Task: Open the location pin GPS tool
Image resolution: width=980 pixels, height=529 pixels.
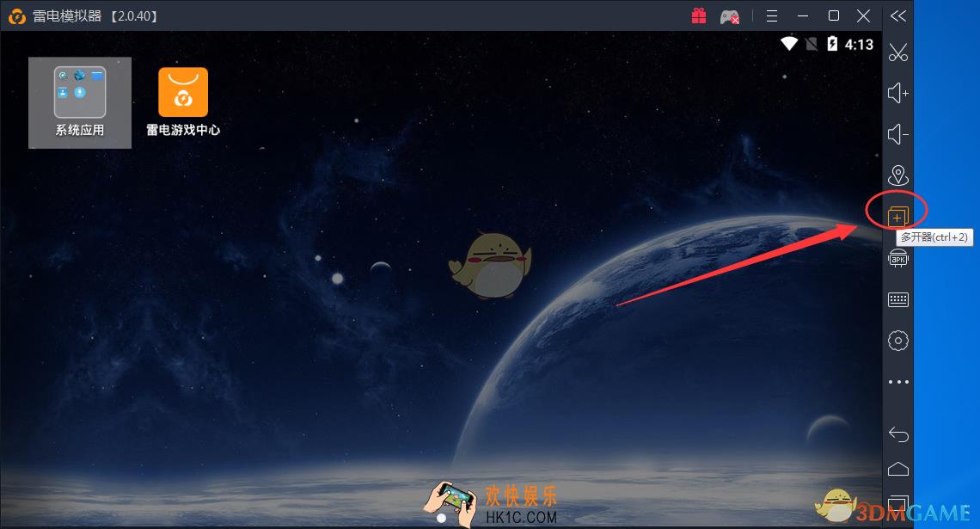Action: [x=898, y=175]
